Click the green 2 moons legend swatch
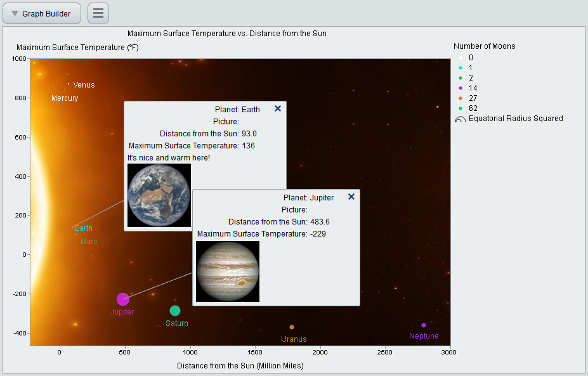The height and width of the screenshot is (376, 588). tap(461, 78)
